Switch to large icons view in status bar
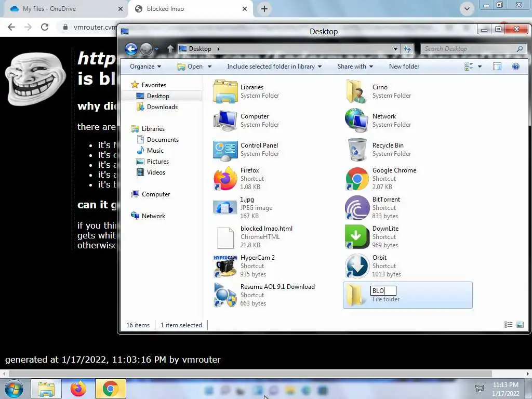 pyautogui.click(x=520, y=325)
